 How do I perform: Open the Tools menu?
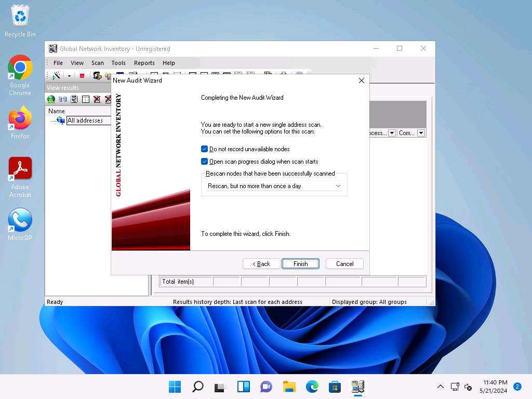point(118,63)
